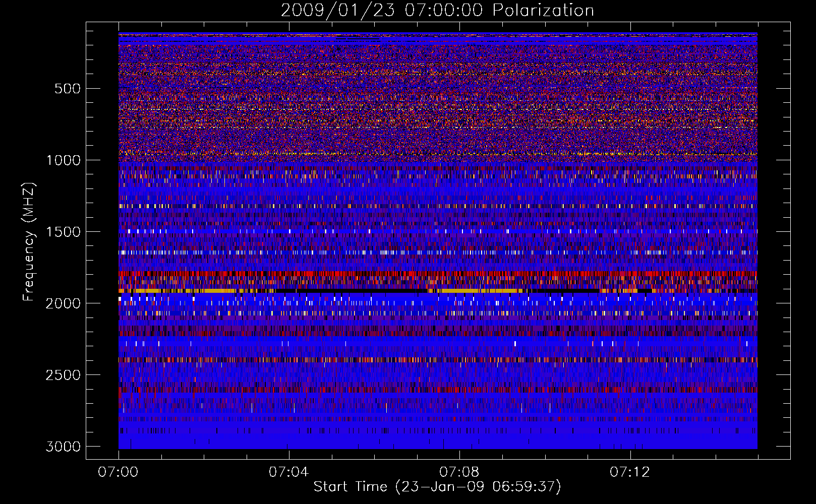Click the 07:12 time tick label
The height and width of the screenshot is (504, 816).
(630, 472)
